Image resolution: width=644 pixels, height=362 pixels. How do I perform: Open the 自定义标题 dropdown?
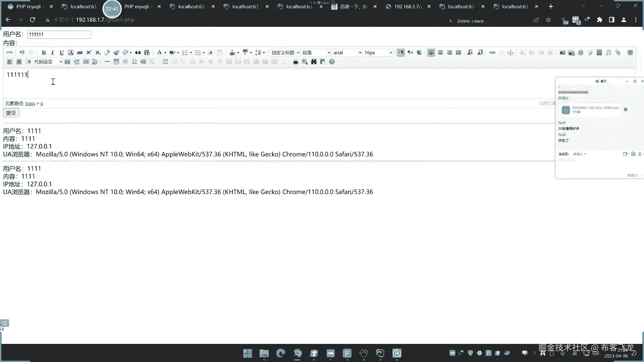click(x=285, y=53)
